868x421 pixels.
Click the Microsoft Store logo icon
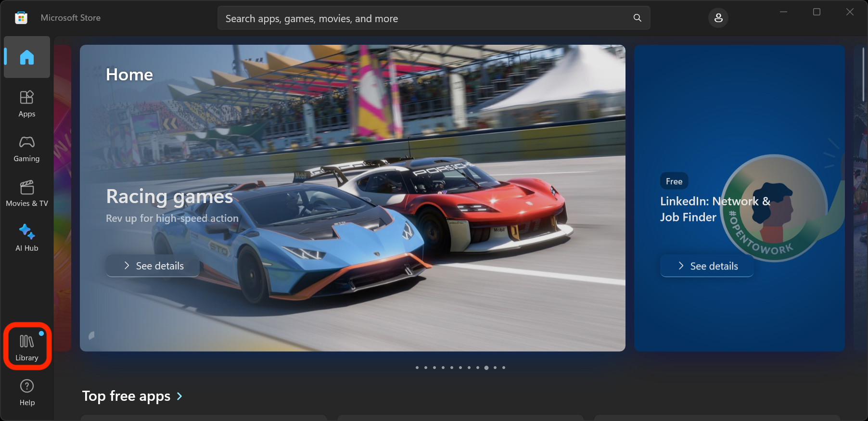coord(21,18)
